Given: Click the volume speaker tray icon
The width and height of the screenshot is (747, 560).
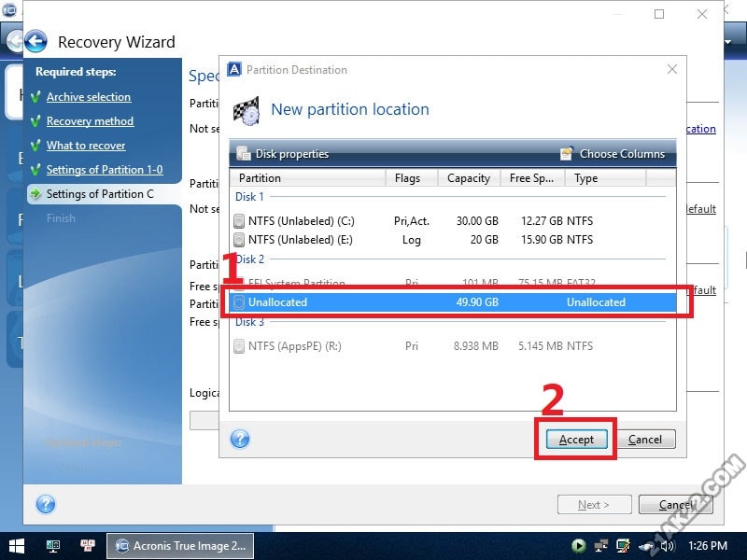Looking at the screenshot, I should (667, 546).
